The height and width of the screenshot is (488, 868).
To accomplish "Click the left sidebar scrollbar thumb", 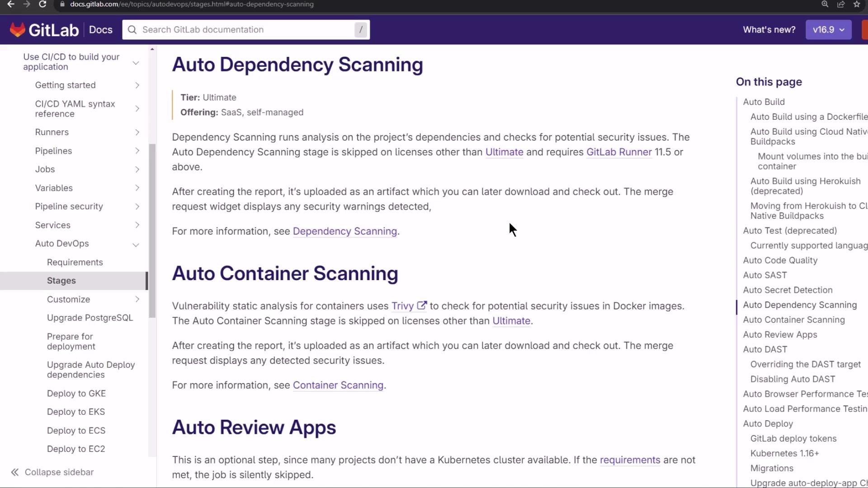I will coord(152,230).
